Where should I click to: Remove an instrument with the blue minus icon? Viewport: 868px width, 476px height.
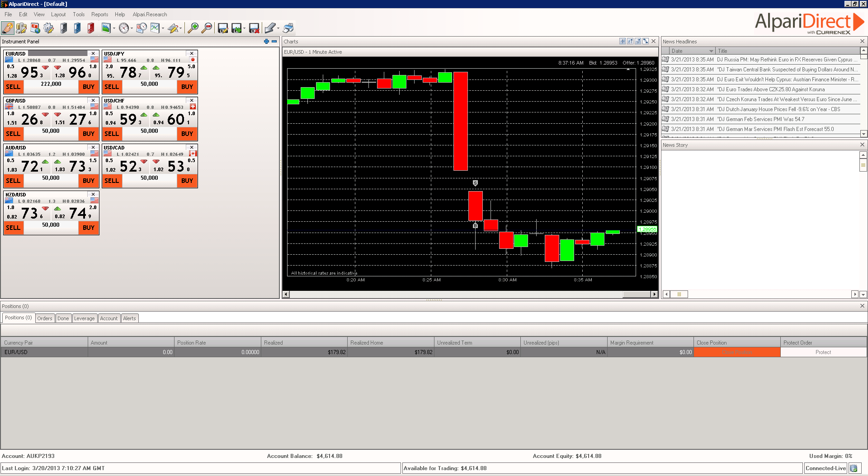(x=274, y=41)
